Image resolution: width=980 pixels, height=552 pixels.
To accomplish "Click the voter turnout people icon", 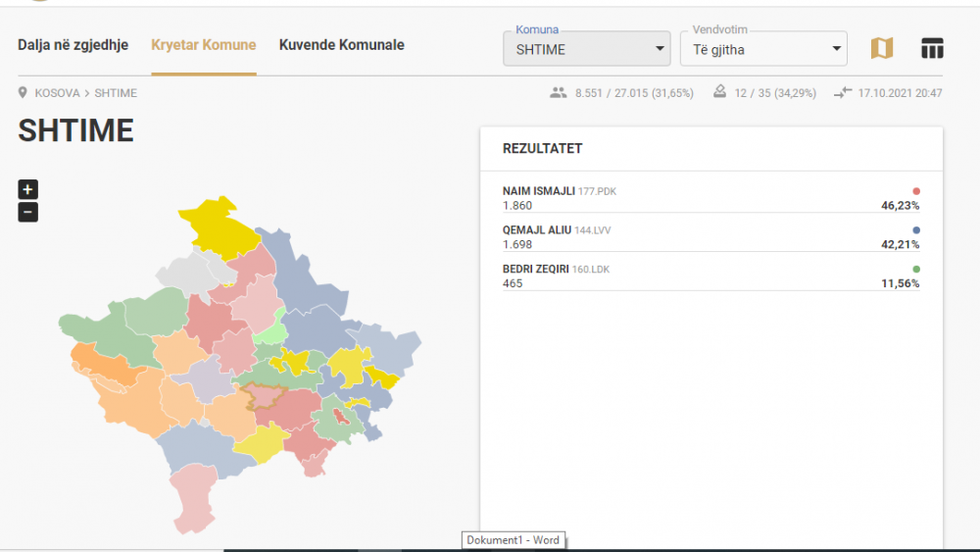I will coord(559,93).
